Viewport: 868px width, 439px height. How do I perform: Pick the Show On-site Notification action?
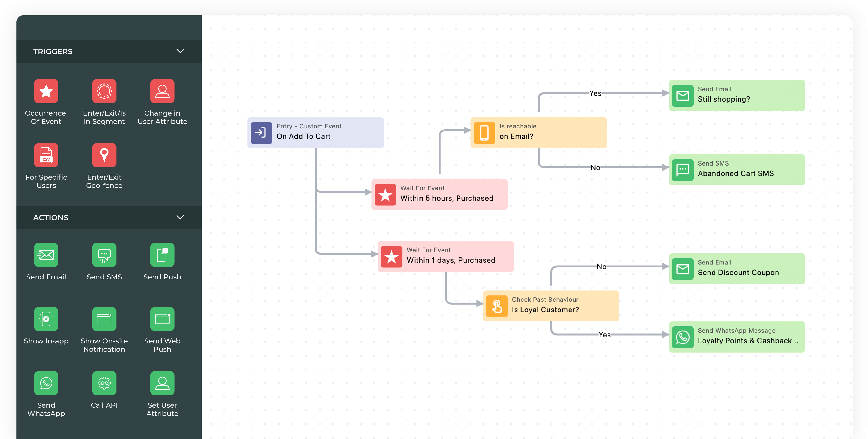point(104,319)
